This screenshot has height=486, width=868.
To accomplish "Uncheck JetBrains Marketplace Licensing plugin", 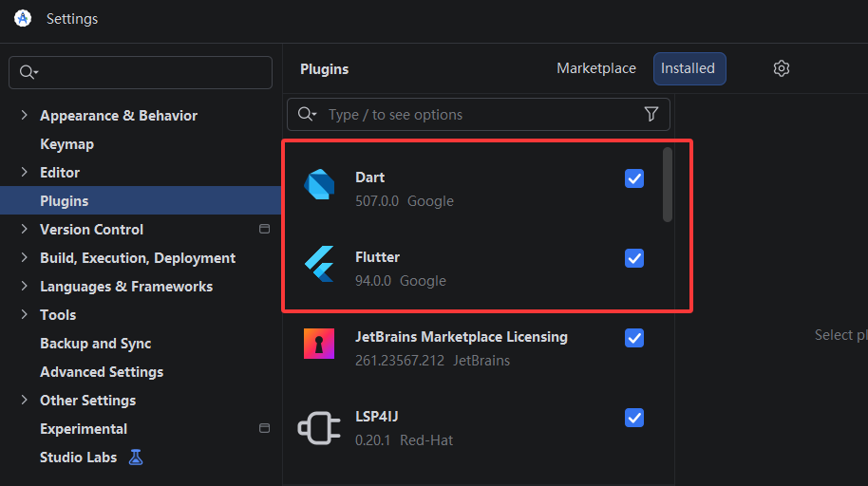I will pyautogui.click(x=633, y=338).
